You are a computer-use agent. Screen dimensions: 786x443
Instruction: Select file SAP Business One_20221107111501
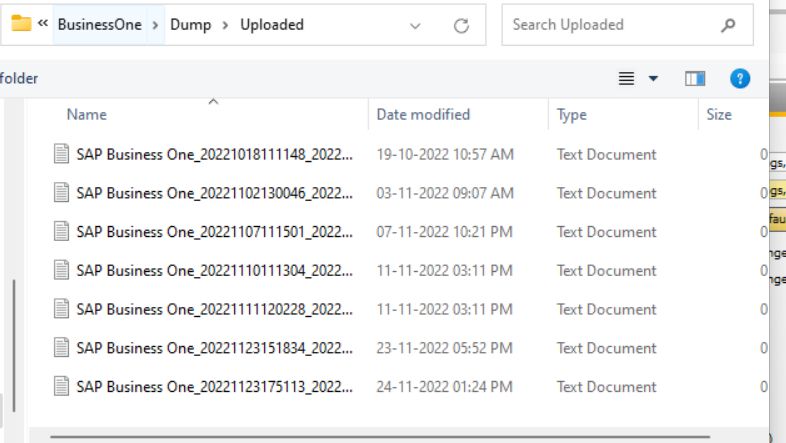coord(215,232)
